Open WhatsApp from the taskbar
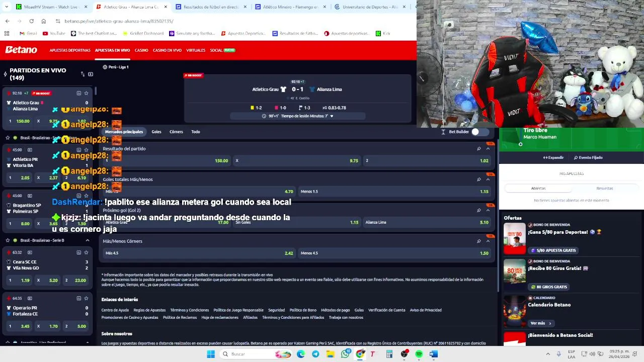 tap(345, 354)
